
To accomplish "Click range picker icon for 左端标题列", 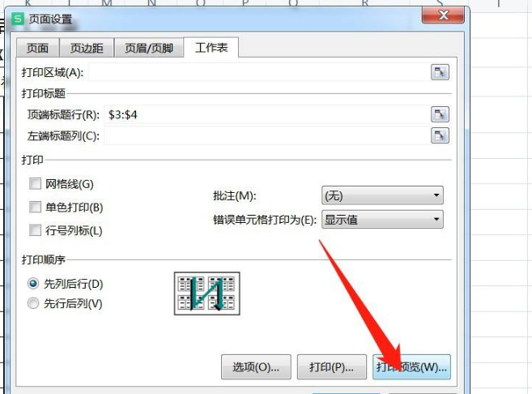I will tap(440, 135).
